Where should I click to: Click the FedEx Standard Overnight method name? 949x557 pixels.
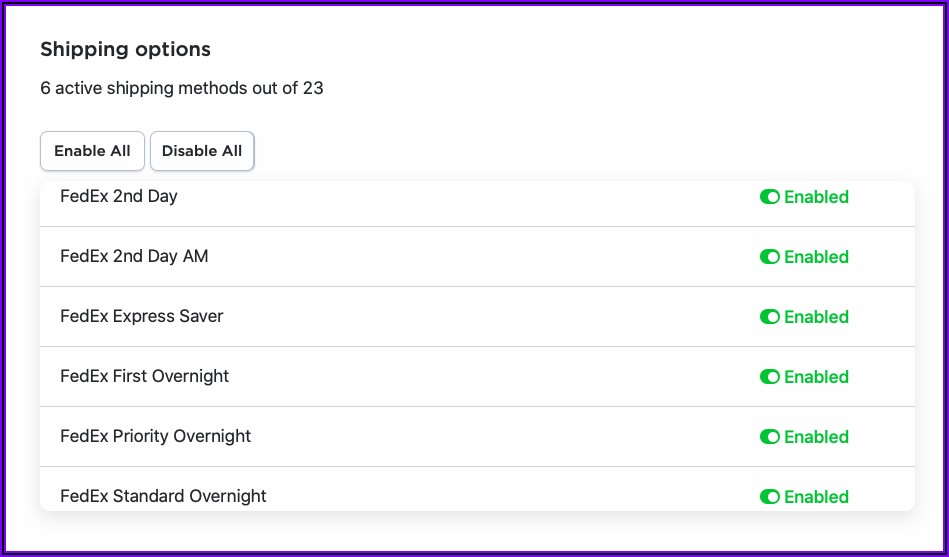click(163, 496)
